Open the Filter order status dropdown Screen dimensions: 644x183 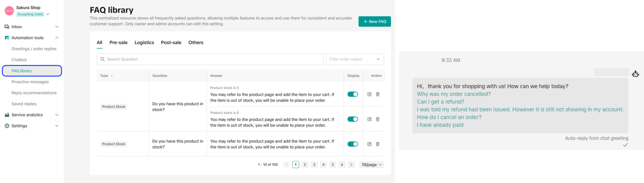355,59
